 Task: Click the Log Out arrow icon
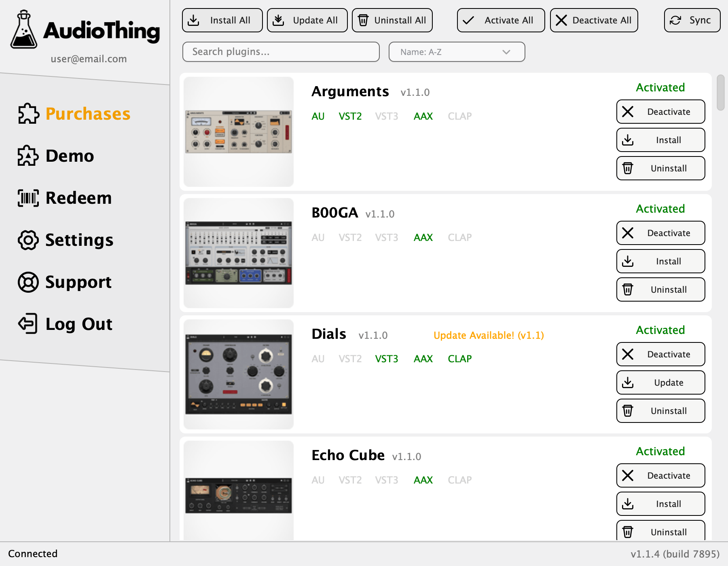(28, 324)
